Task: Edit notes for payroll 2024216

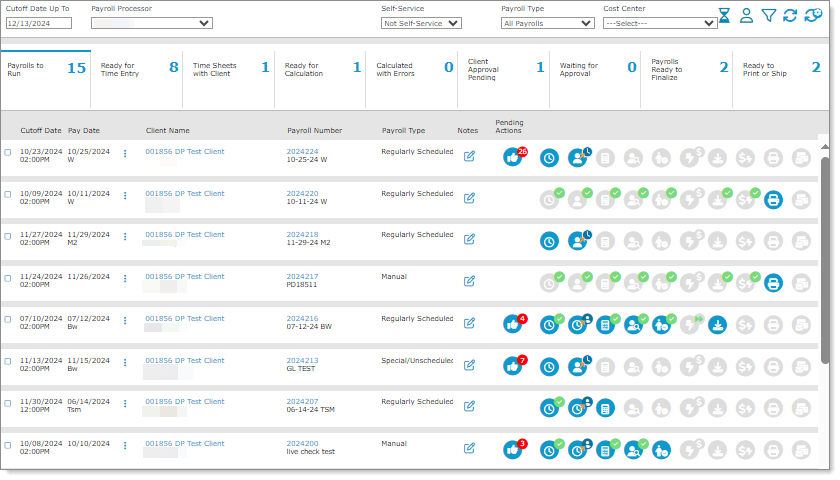Action: click(469, 323)
